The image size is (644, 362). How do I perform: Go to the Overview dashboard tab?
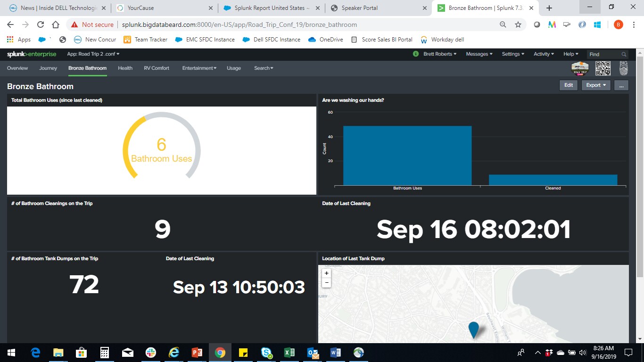17,68
